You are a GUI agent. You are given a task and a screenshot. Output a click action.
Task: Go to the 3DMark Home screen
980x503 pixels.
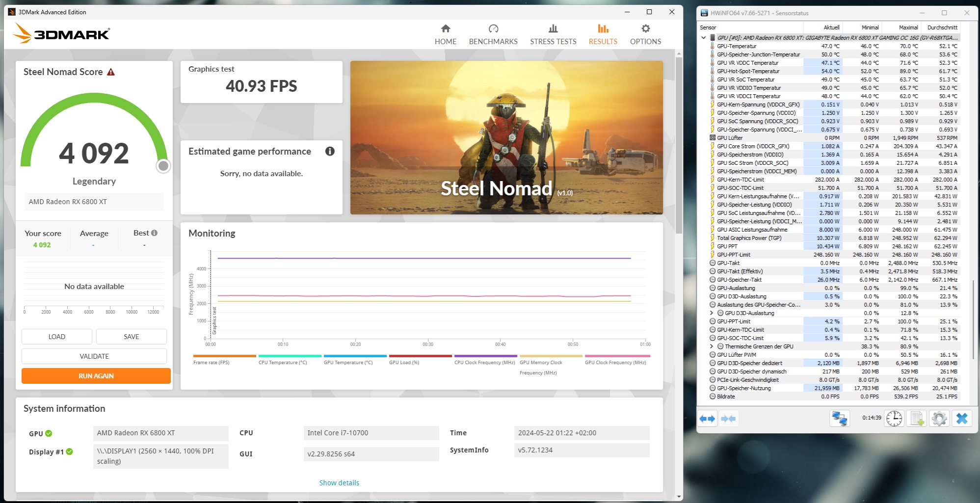(x=445, y=33)
